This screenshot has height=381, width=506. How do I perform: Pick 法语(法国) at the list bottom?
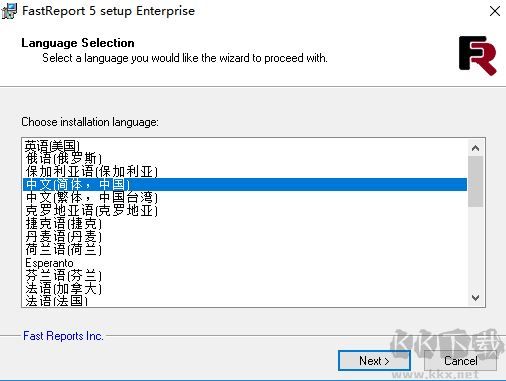point(245,300)
